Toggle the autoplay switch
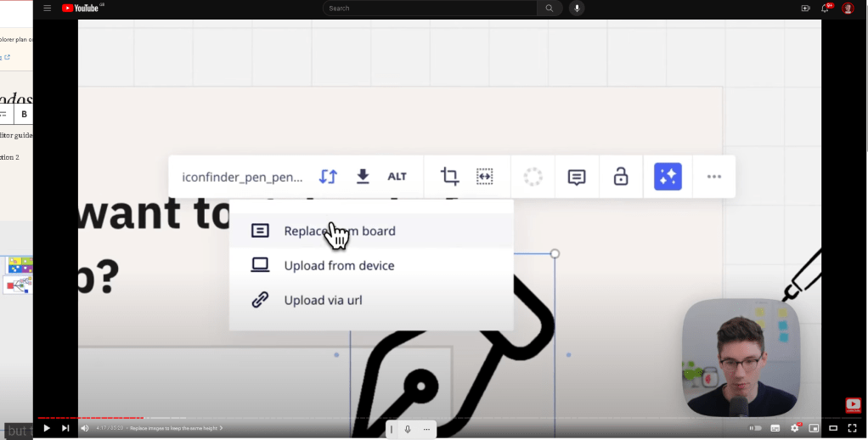This screenshot has width=868, height=440. click(755, 428)
